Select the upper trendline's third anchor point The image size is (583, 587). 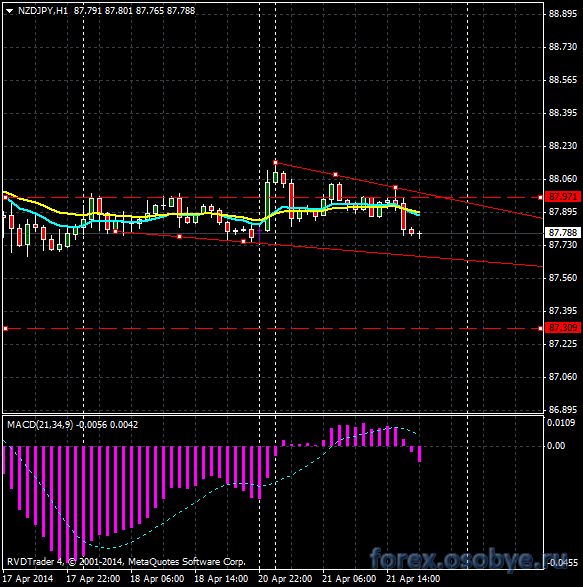tap(395, 188)
